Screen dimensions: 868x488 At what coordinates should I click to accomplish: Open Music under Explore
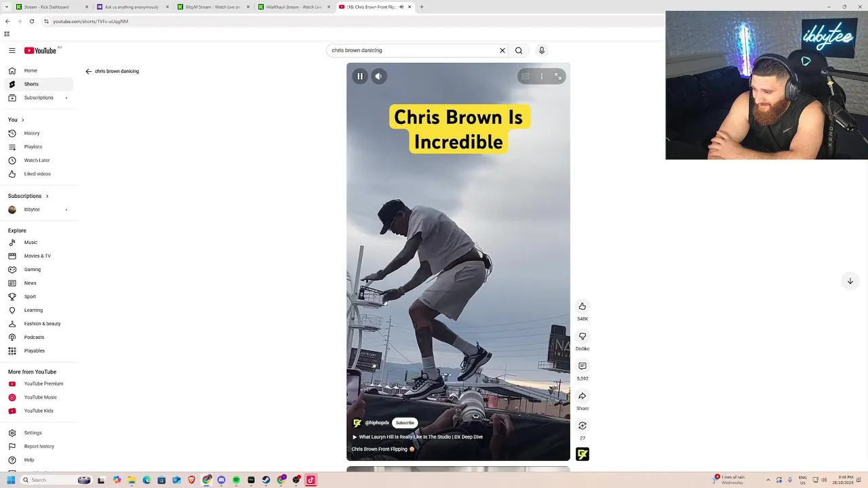[39, 243]
